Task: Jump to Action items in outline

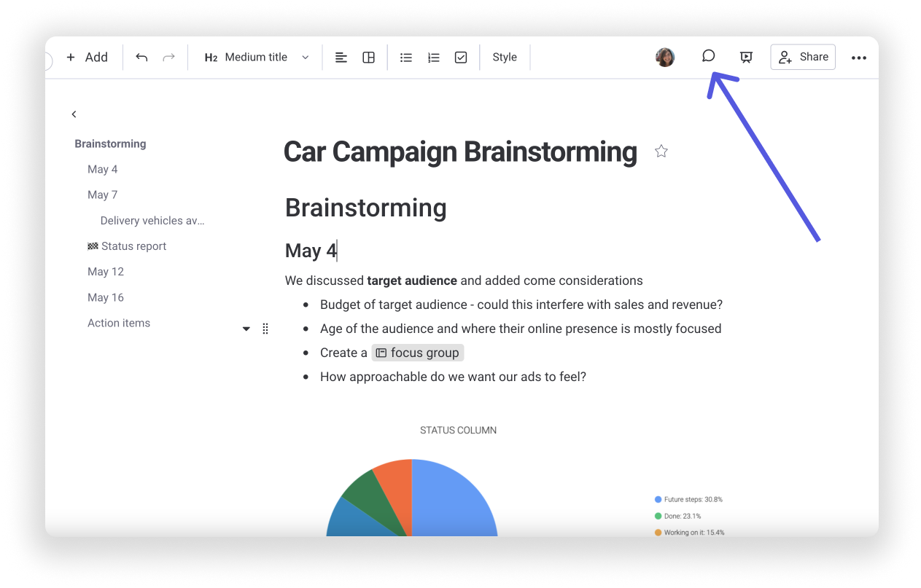Action: point(119,323)
